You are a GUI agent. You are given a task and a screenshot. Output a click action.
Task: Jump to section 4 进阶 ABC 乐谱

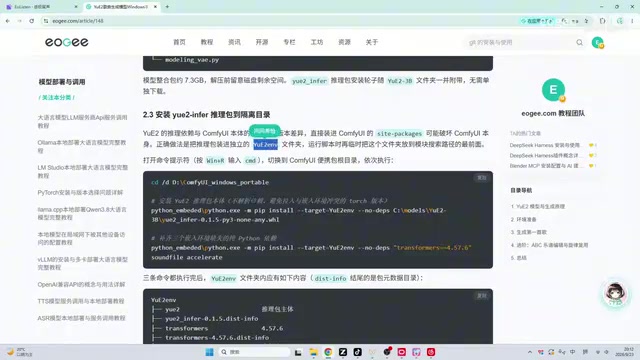click(x=549, y=245)
